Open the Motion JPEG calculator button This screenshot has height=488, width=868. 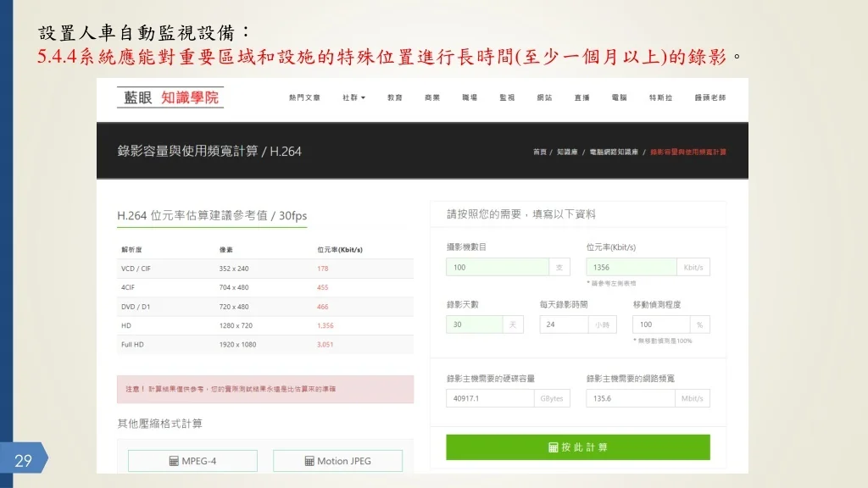tap(337, 461)
